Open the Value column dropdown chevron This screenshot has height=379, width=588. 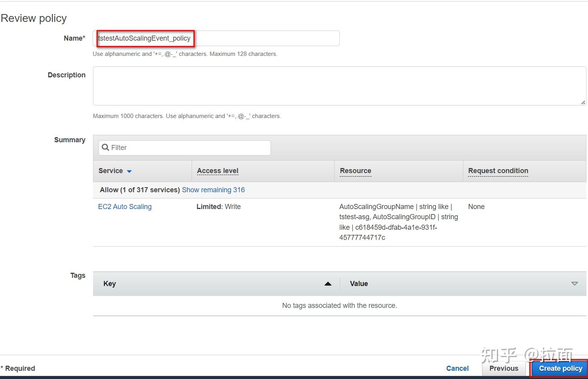point(574,283)
